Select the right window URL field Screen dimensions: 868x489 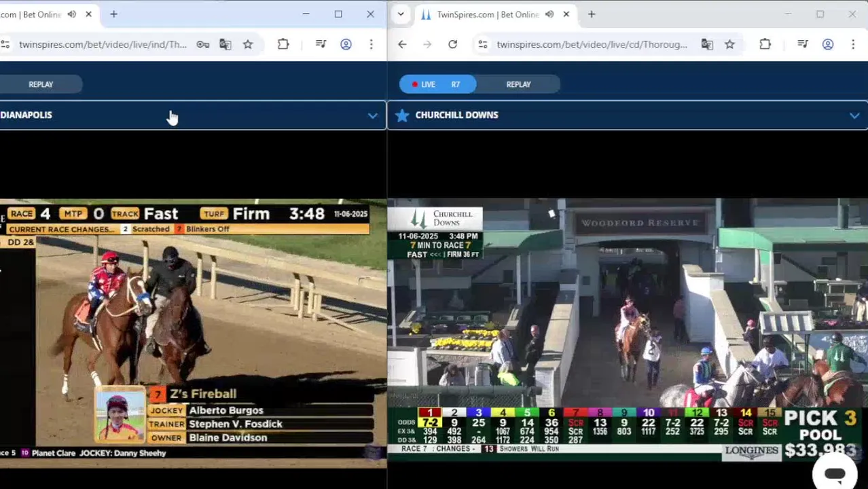(x=592, y=44)
